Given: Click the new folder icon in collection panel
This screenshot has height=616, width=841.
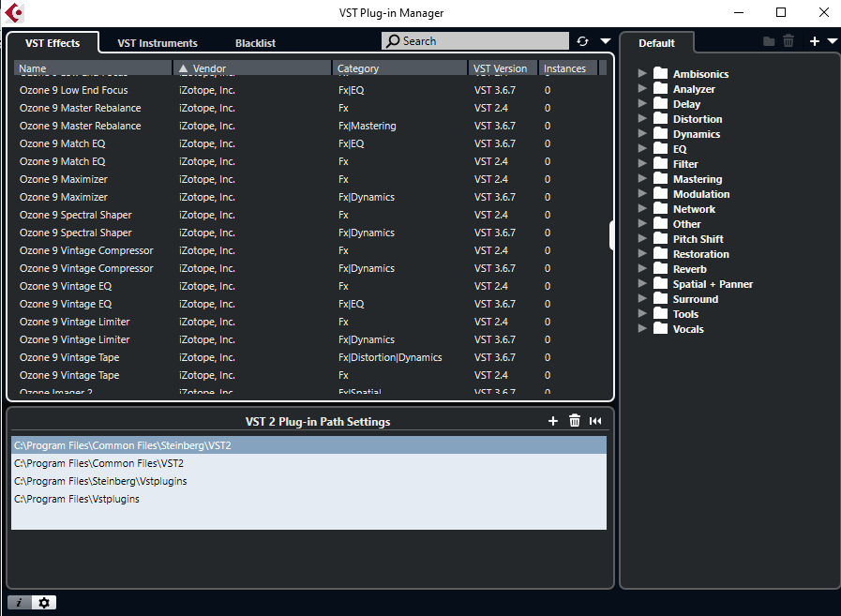Looking at the screenshot, I should pos(769,41).
